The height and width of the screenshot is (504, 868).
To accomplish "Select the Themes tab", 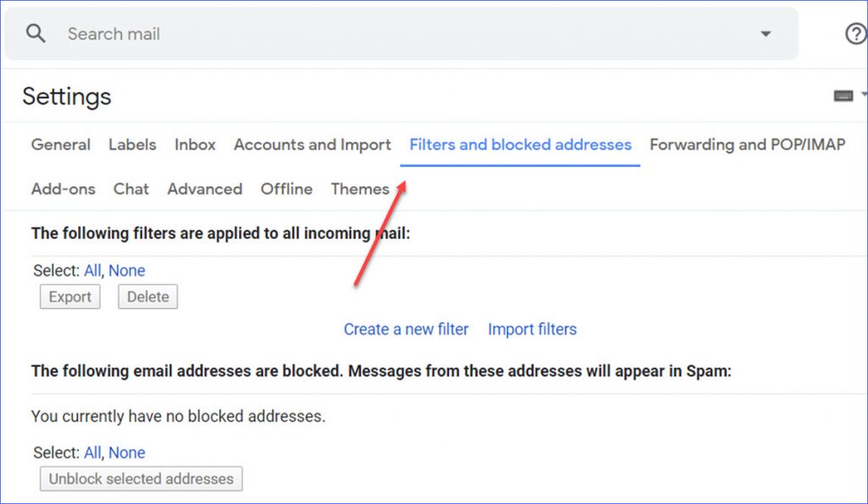I will coord(359,189).
